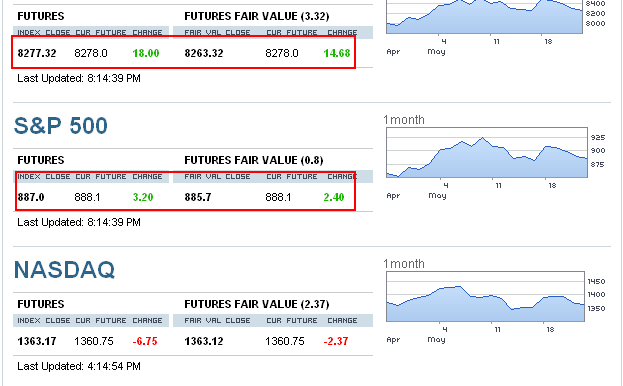Select NASDAQ fair value change -2.37
The width and height of the screenshot is (623, 386).
pyautogui.click(x=336, y=342)
